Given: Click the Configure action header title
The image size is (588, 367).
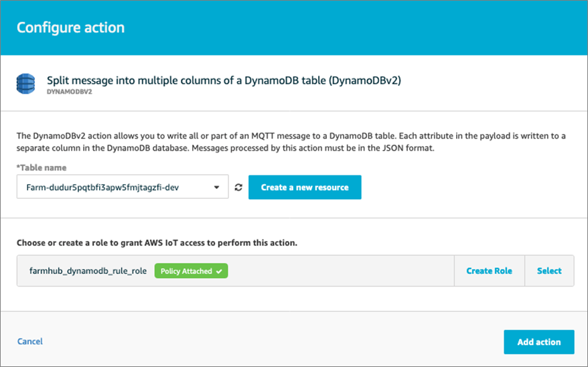Looking at the screenshot, I should pyautogui.click(x=70, y=27).
